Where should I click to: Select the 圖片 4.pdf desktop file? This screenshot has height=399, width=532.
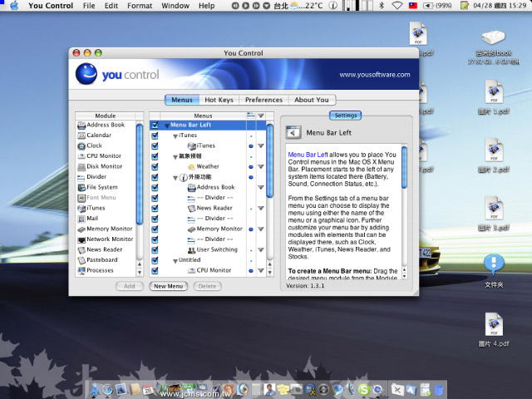click(x=494, y=330)
